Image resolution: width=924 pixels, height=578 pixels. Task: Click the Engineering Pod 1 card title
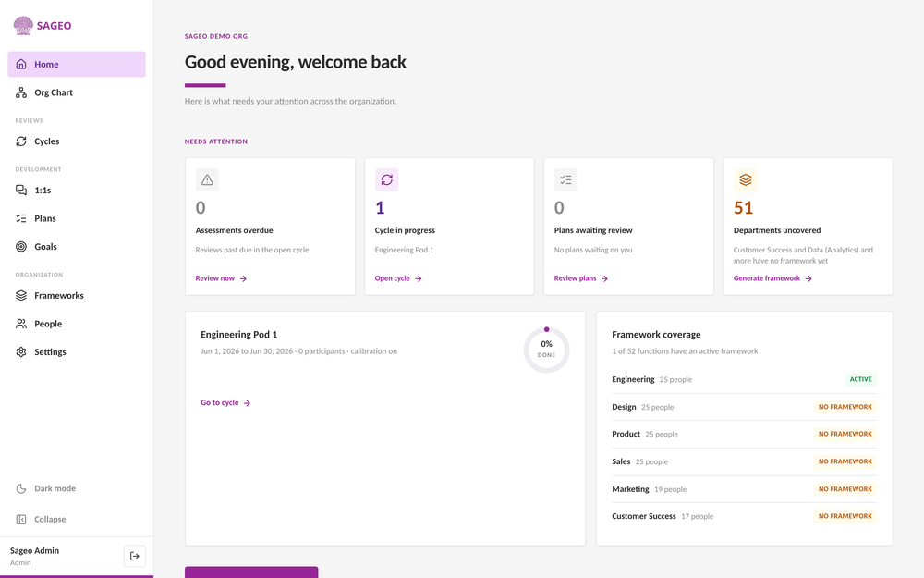(x=238, y=335)
